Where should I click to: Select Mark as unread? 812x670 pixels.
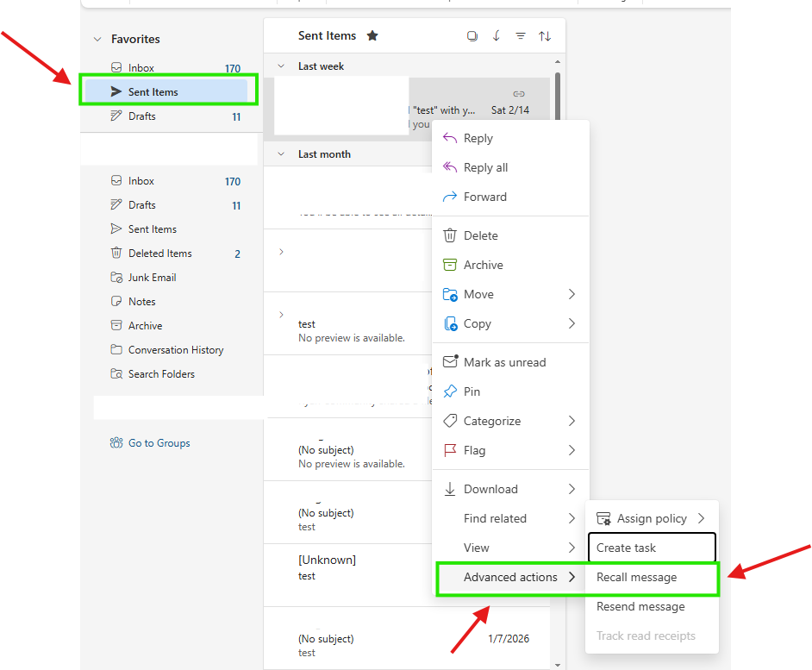coord(510,363)
